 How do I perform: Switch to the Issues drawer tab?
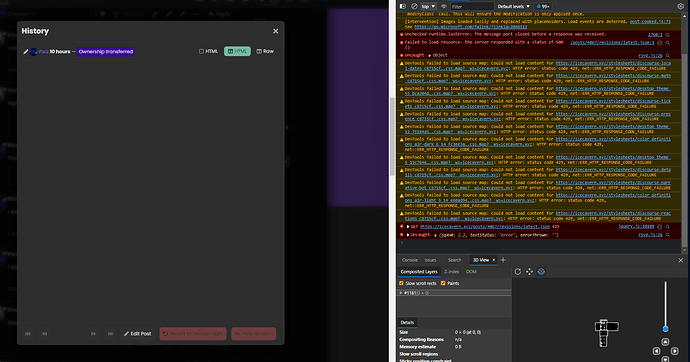pos(430,260)
